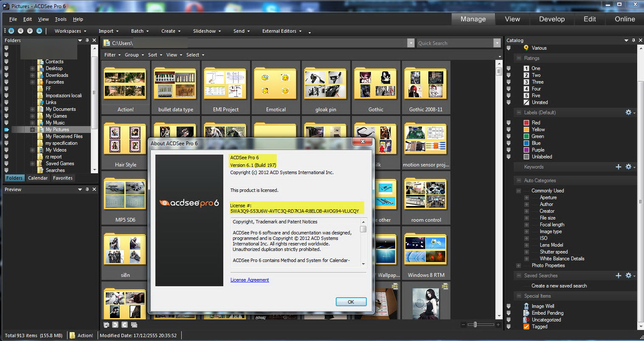Open the License Agreement link
This screenshot has height=341, width=644.
click(x=250, y=280)
